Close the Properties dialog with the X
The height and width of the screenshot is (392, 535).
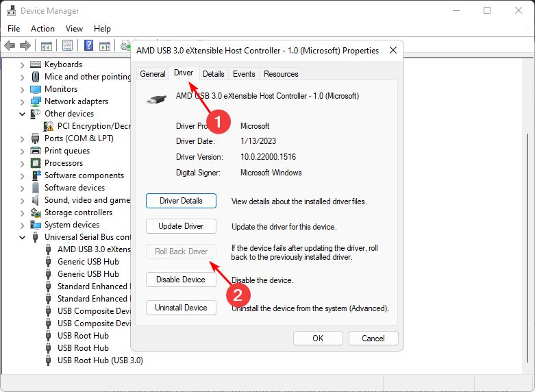coord(393,51)
